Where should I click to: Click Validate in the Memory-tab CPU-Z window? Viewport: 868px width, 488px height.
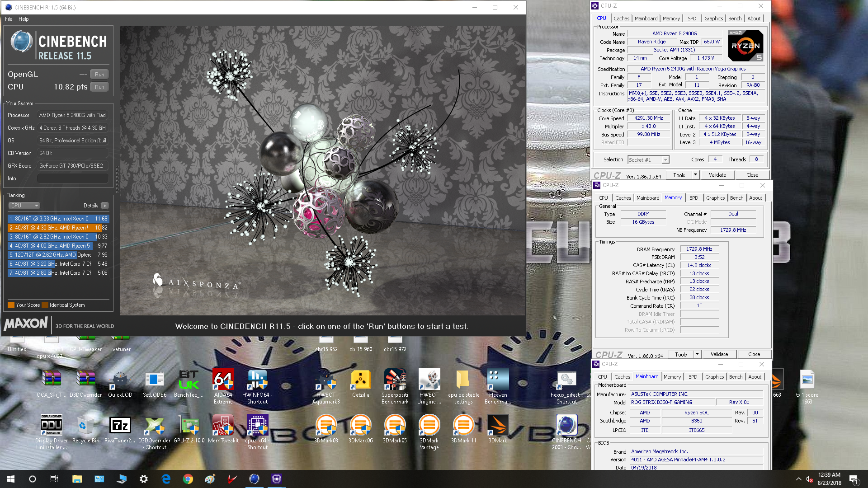click(x=719, y=354)
